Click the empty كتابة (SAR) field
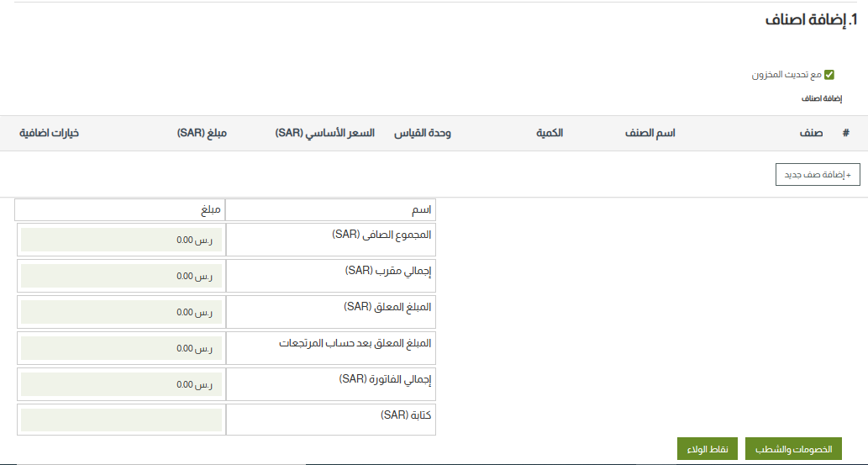Image resolution: width=868 pixels, height=465 pixels. click(121, 420)
